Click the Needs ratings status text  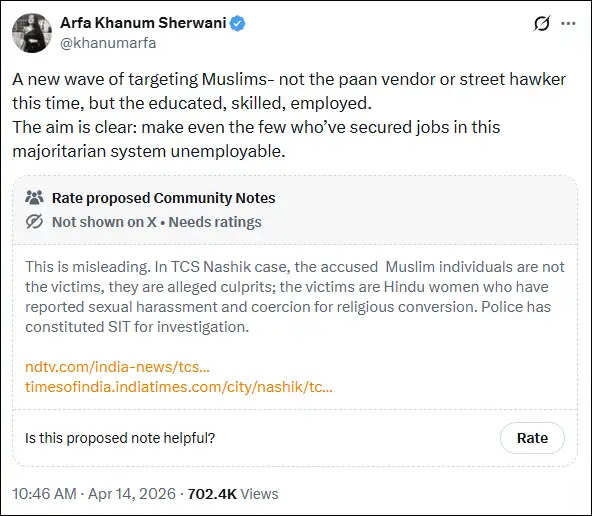tap(215, 222)
